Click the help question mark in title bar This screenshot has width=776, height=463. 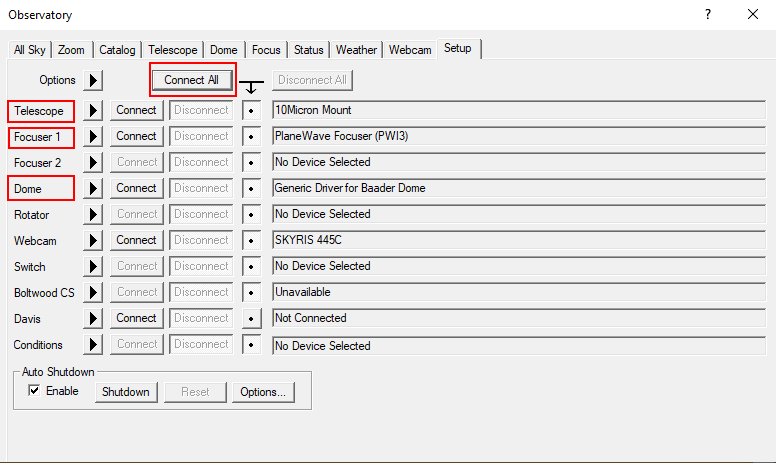708,15
